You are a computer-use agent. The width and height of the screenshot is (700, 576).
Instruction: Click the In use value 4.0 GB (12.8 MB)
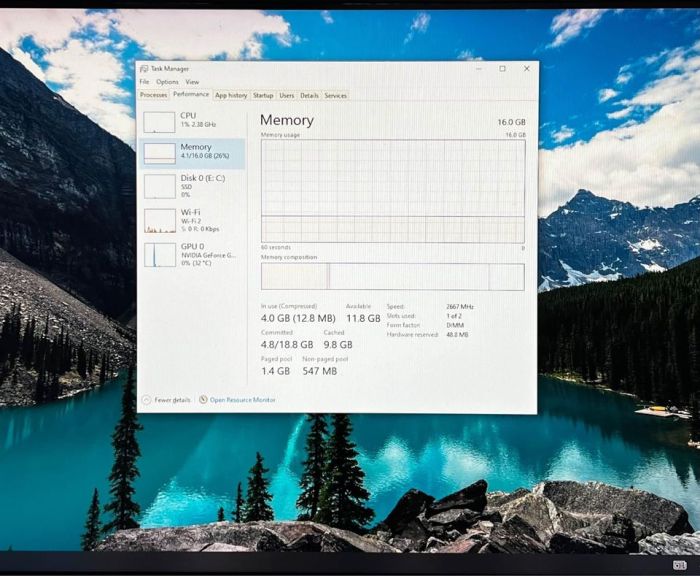point(298,318)
